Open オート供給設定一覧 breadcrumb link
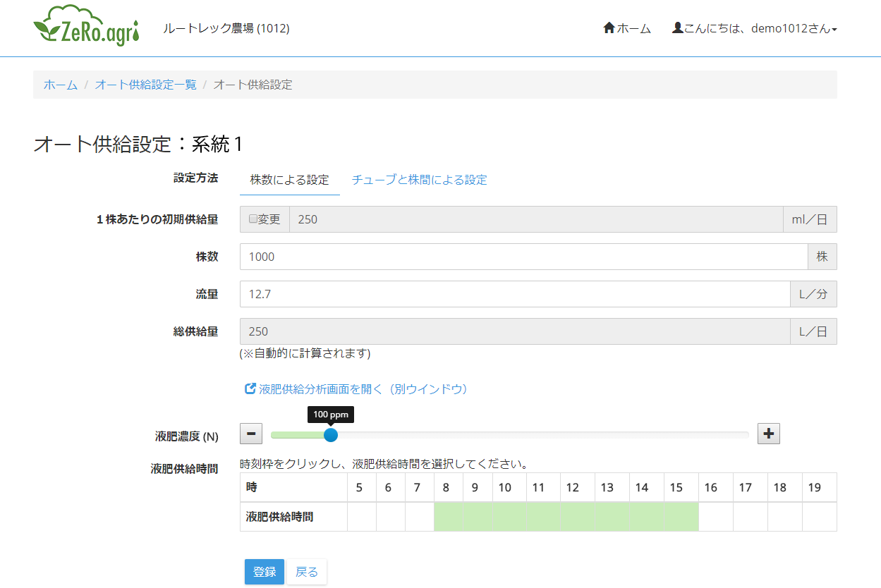The height and width of the screenshot is (588, 881). click(x=146, y=85)
